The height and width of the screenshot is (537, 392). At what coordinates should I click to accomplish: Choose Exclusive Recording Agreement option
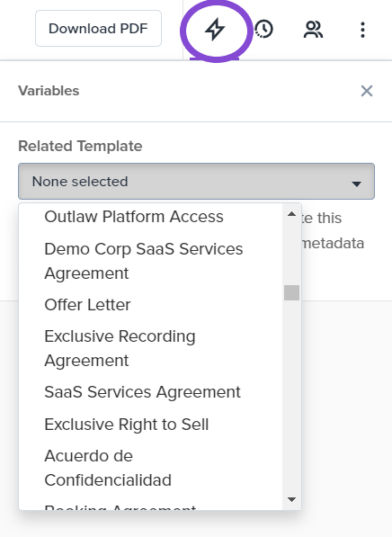click(x=120, y=348)
